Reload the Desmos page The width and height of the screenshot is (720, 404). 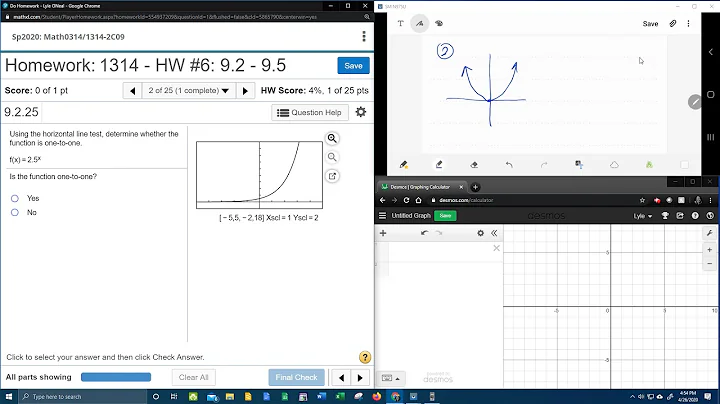[x=406, y=200]
